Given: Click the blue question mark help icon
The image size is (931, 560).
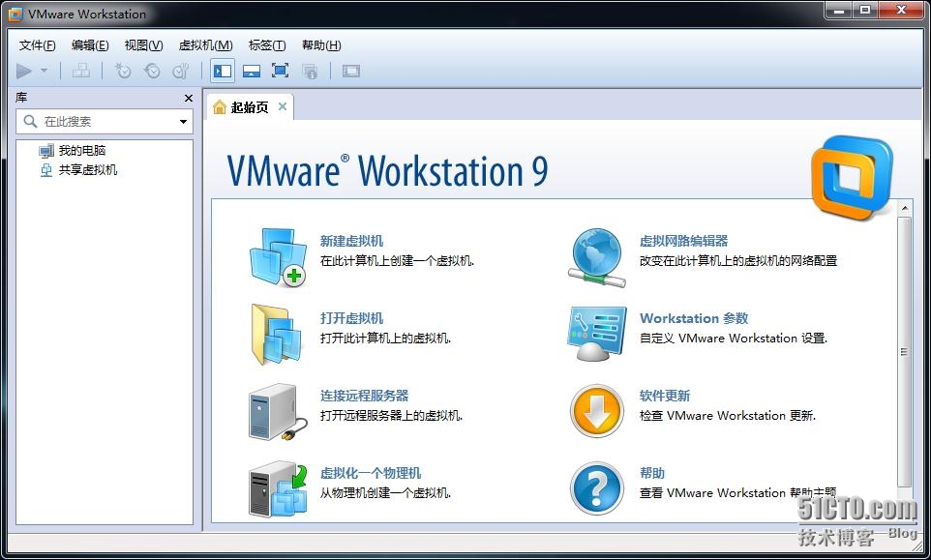Looking at the screenshot, I should (x=597, y=488).
